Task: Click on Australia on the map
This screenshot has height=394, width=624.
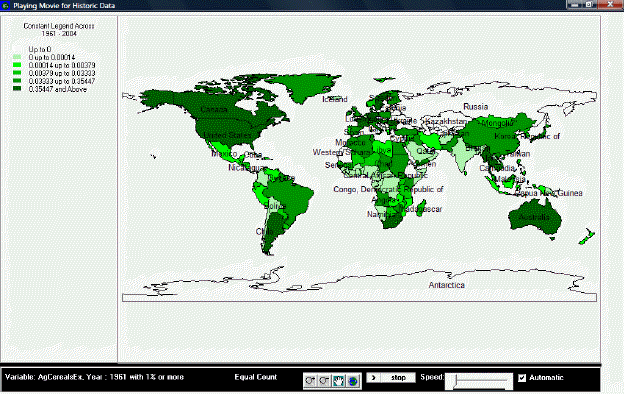Action: (x=534, y=217)
